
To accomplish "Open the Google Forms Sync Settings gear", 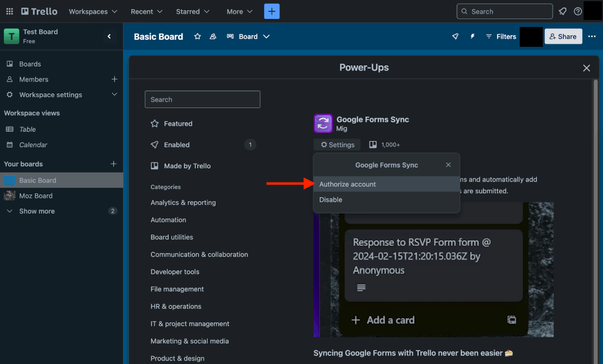I will click(337, 145).
